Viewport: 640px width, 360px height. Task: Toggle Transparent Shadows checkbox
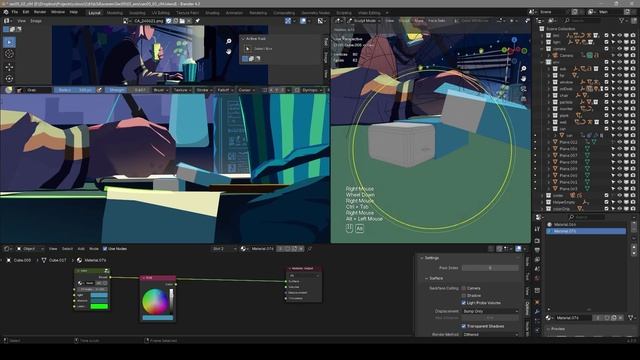tap(464, 326)
